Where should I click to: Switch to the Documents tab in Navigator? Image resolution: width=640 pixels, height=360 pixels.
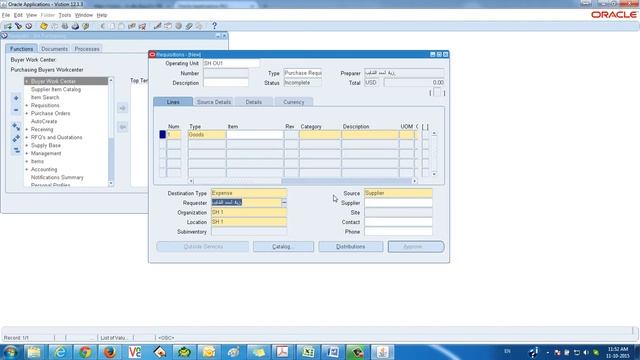pyautogui.click(x=54, y=49)
